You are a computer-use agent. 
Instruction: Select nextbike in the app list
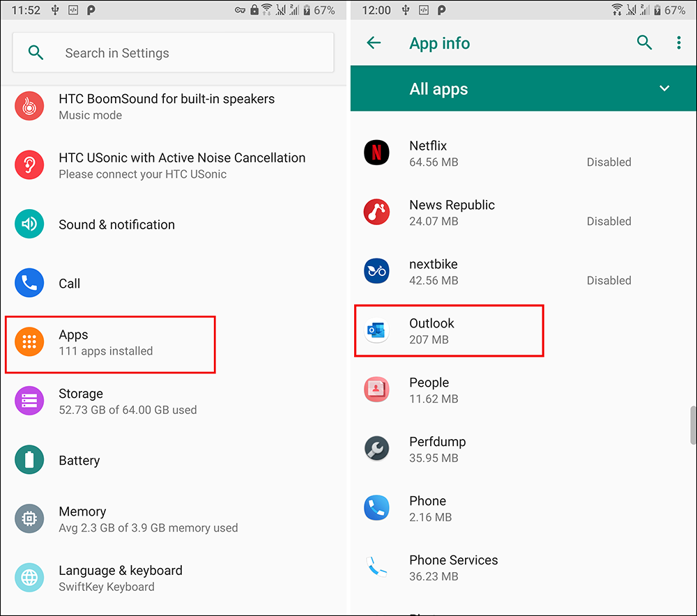(x=523, y=272)
